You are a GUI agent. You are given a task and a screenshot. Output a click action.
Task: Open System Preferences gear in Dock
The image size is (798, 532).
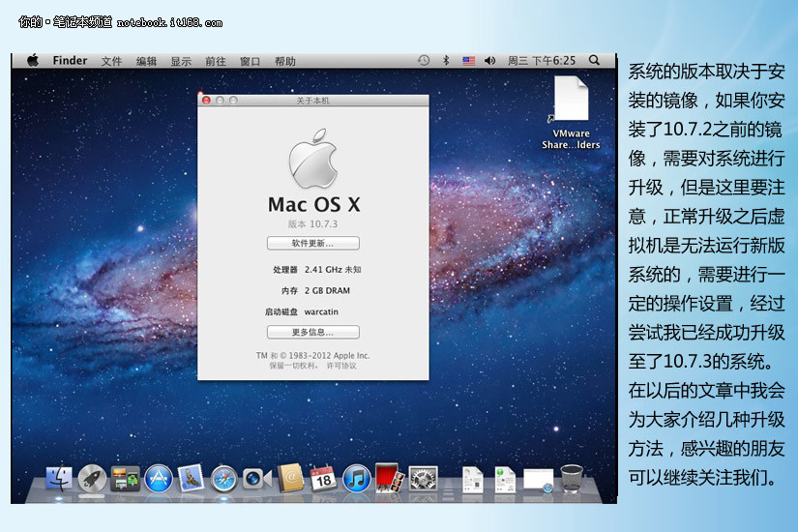tap(423, 479)
